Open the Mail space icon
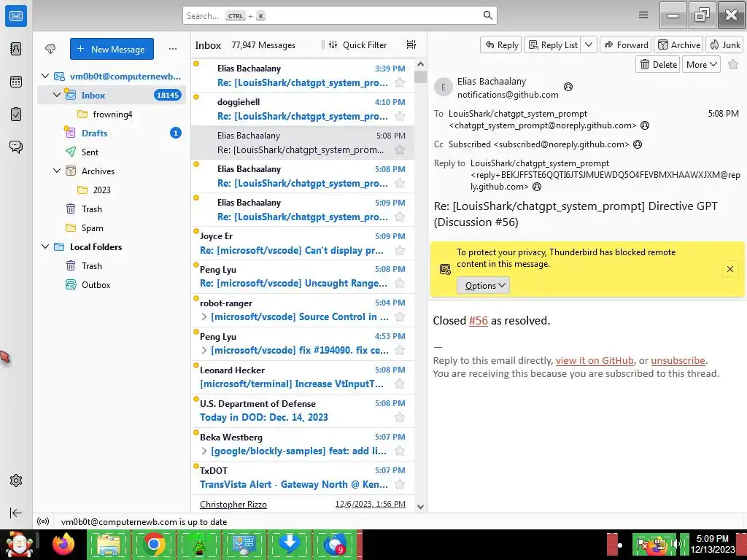This screenshot has height=560, width=747. 16,16
